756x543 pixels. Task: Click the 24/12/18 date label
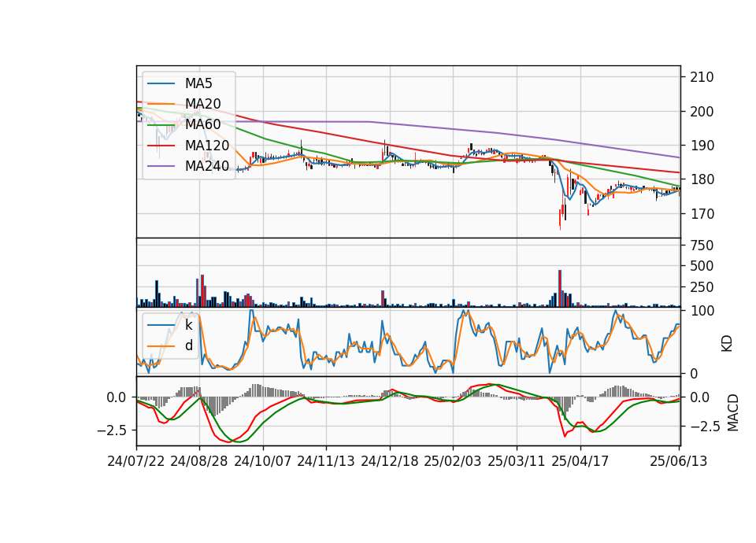(x=390, y=461)
